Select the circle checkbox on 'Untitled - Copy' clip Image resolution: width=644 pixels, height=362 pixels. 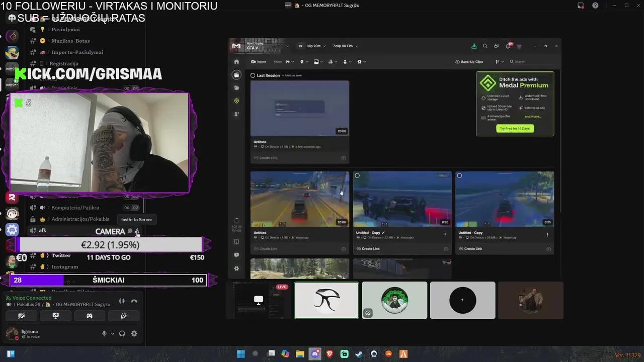coord(357,175)
